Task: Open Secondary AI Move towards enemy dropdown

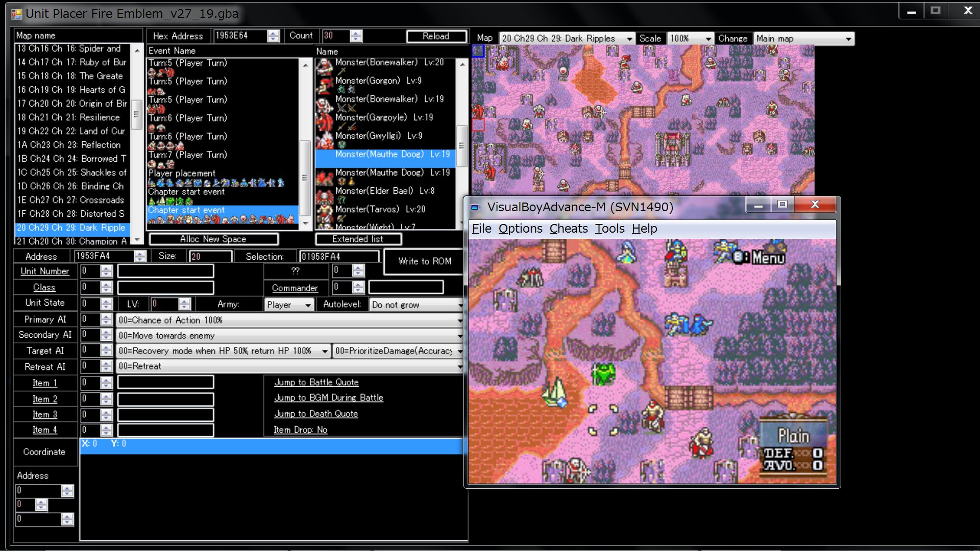Action: point(290,335)
